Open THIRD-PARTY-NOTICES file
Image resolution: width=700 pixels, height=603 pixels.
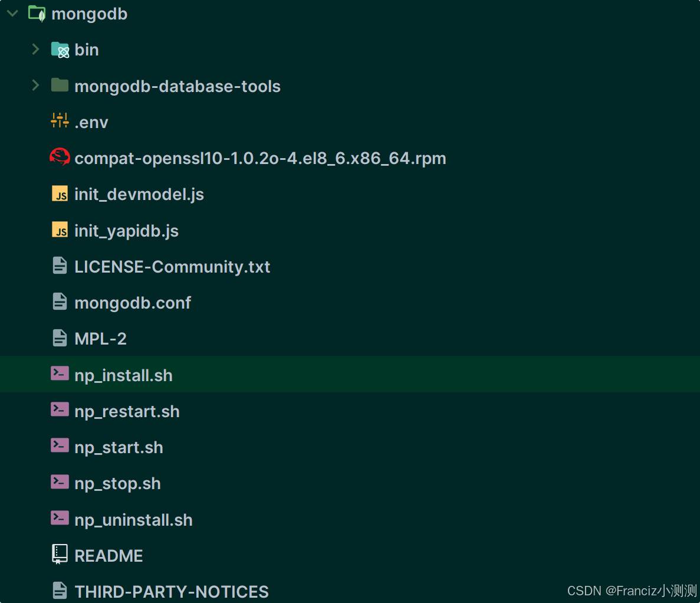coord(172,592)
